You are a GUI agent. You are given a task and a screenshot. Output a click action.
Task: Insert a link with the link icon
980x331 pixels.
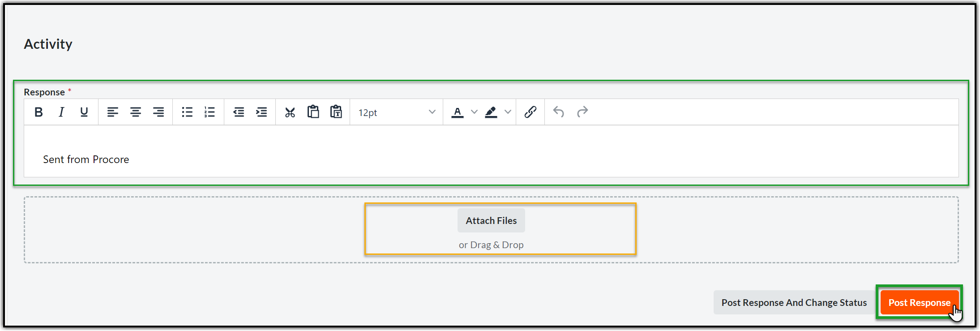click(x=531, y=112)
